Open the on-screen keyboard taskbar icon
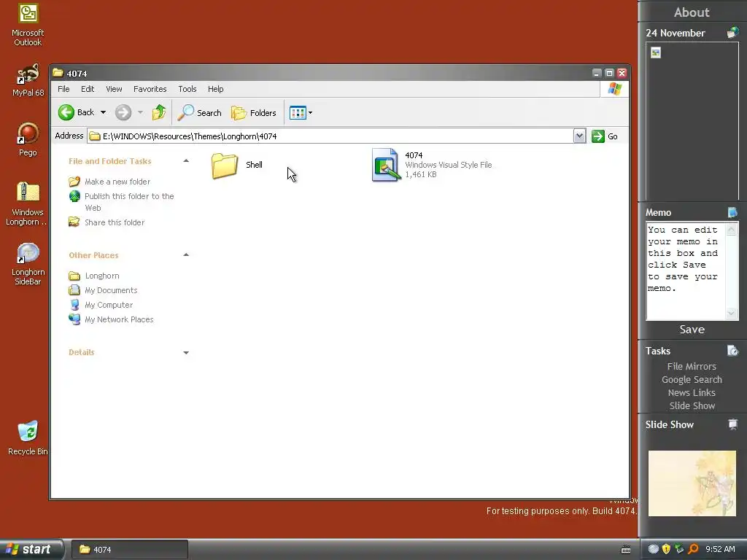 pos(626,550)
